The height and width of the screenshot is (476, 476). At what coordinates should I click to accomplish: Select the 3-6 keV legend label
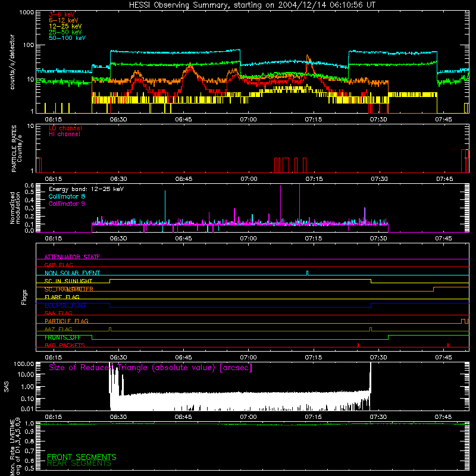tap(62, 14)
